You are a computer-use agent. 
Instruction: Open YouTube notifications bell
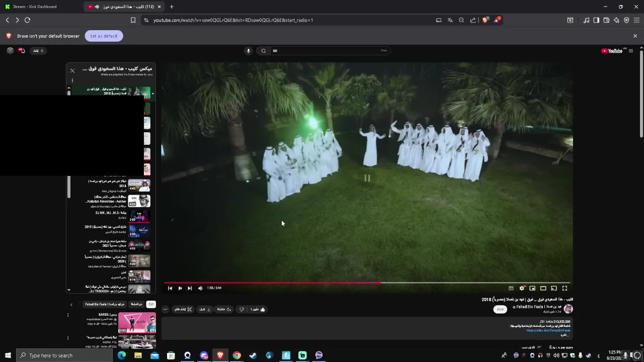pos(22,50)
